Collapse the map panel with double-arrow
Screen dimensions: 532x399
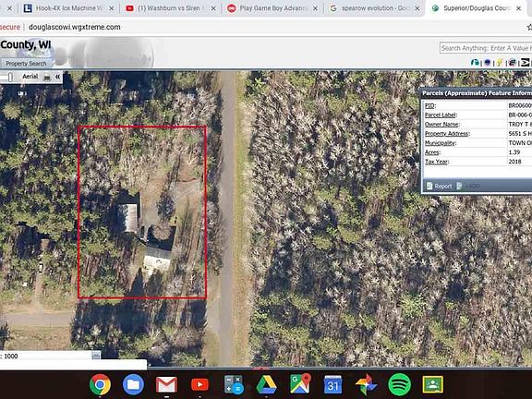point(57,77)
